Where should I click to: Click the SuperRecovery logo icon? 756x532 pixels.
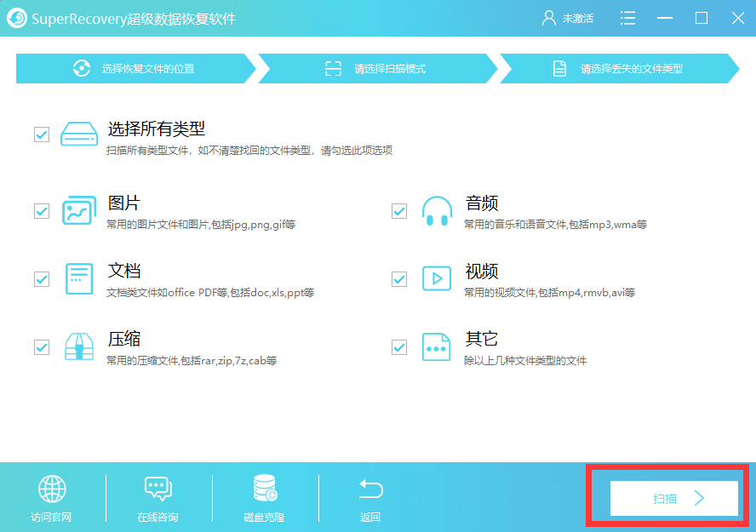click(x=17, y=19)
